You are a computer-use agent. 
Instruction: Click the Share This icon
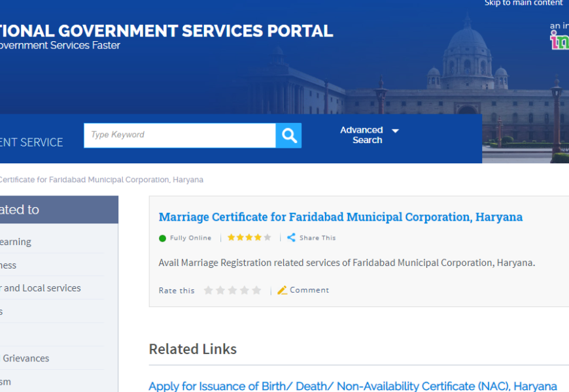[291, 238]
